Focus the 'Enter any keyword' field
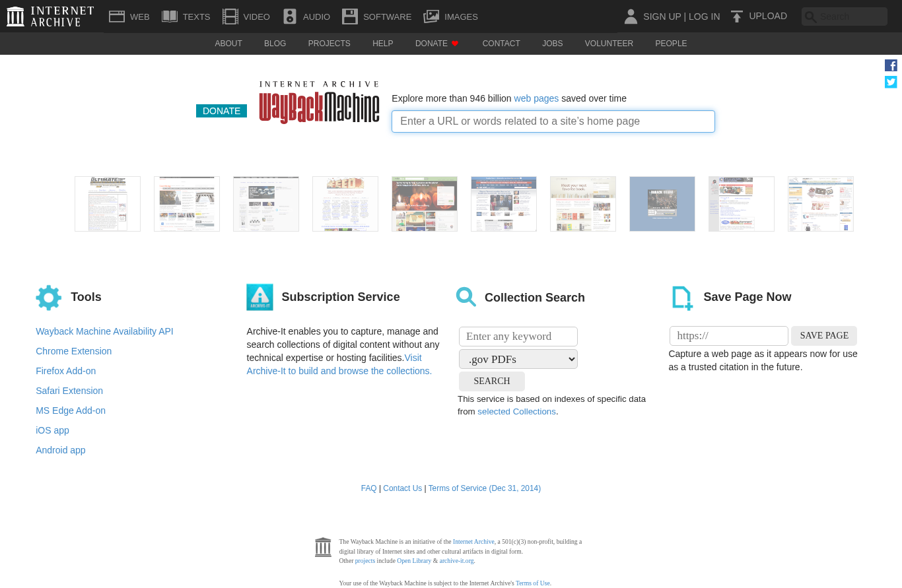 point(518,337)
